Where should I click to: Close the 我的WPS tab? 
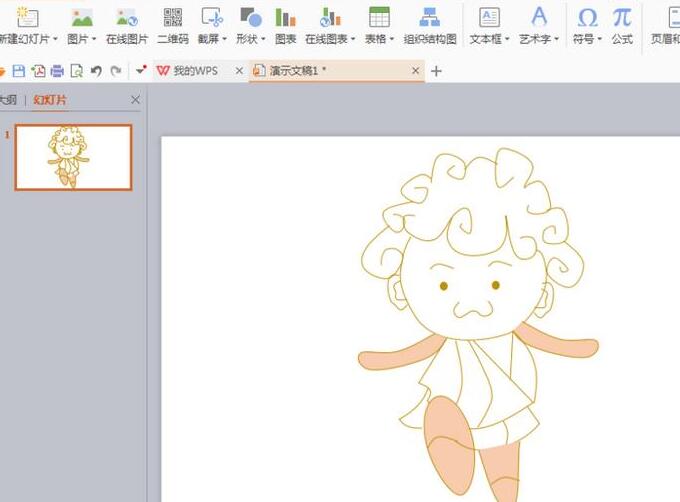pyautogui.click(x=239, y=71)
